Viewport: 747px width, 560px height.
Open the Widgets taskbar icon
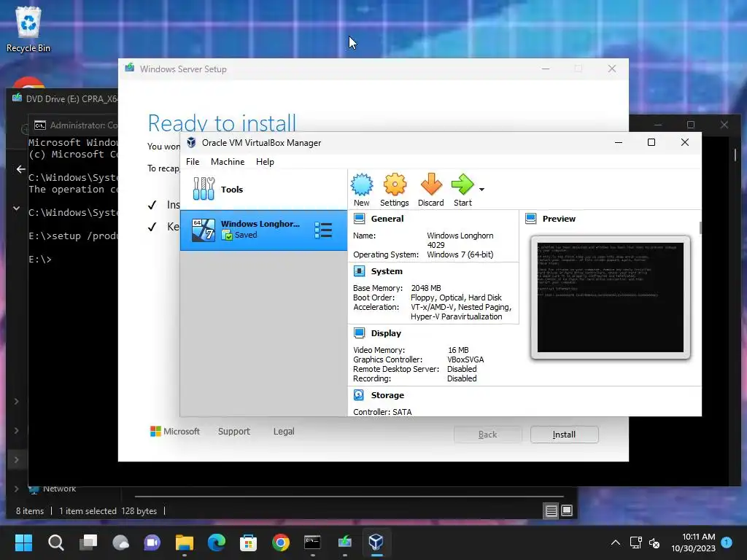pos(120,542)
